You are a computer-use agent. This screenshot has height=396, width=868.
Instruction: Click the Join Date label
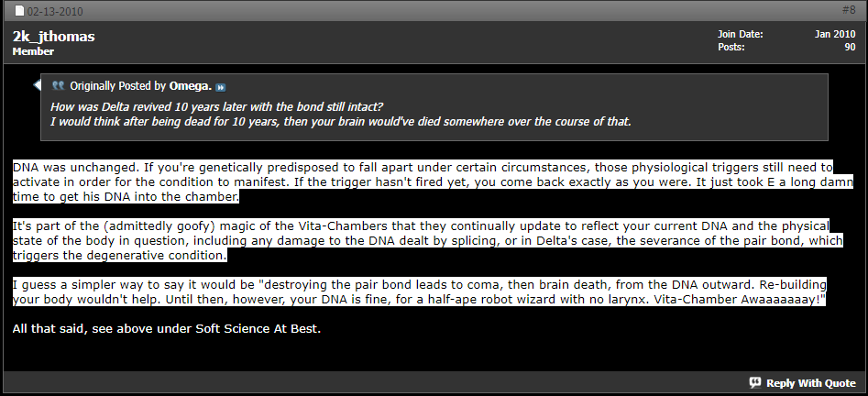coord(740,34)
